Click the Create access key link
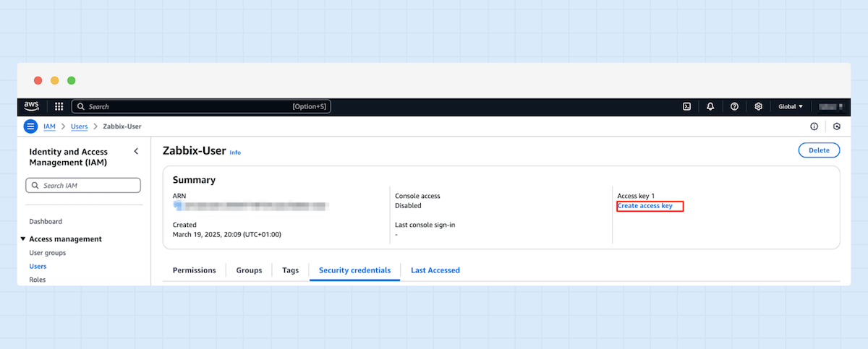The width and height of the screenshot is (868, 349). pos(645,206)
